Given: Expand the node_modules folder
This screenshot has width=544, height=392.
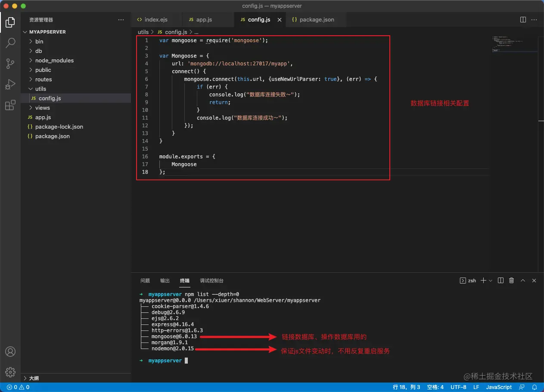Looking at the screenshot, I should (x=54, y=61).
